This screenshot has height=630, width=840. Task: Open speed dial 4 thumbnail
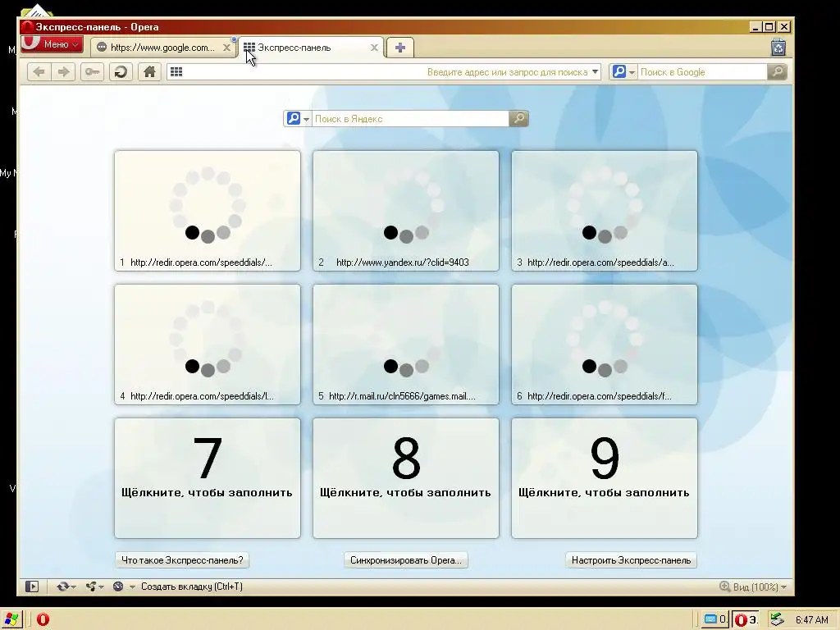point(208,345)
